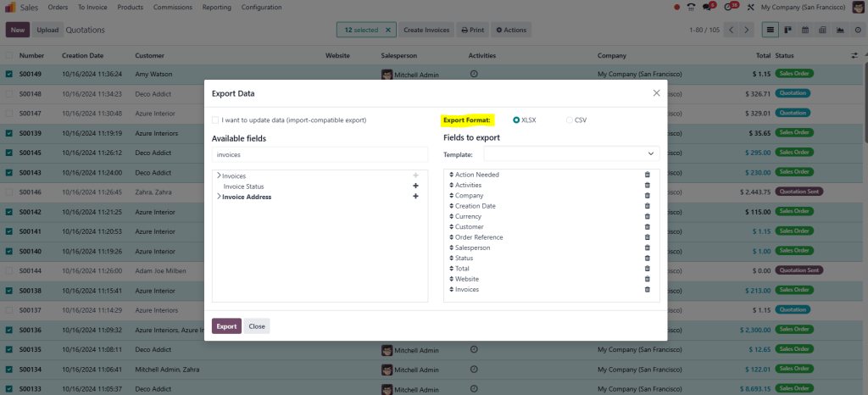Open the voip phone icon in top bar

[x=691, y=7]
